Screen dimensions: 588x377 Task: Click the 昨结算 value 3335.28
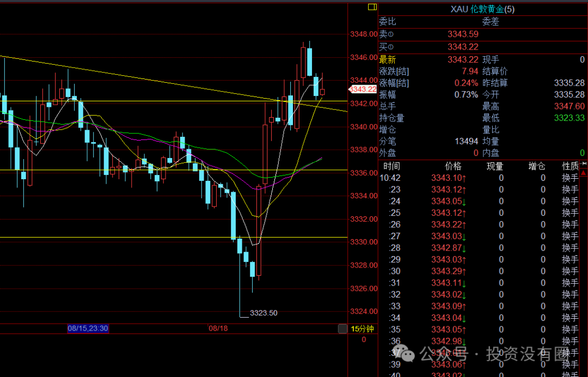pos(569,83)
